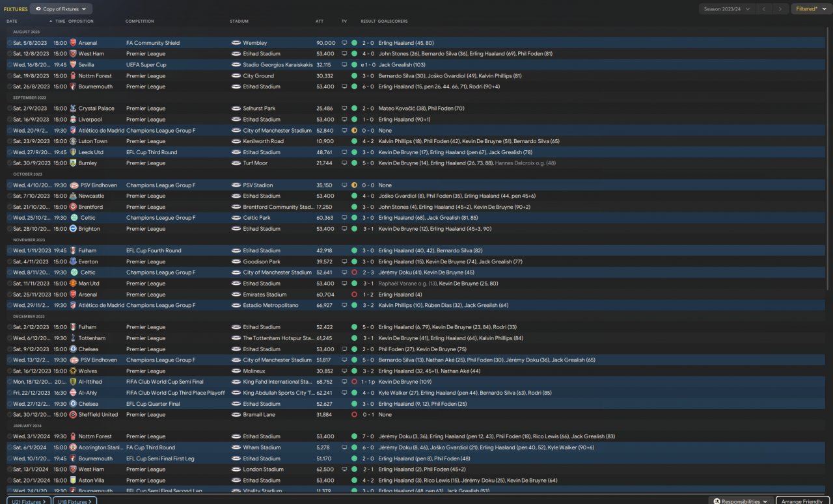The height and width of the screenshot is (504, 833).
Task: Select the Burnley club badge
Action: pos(74,163)
